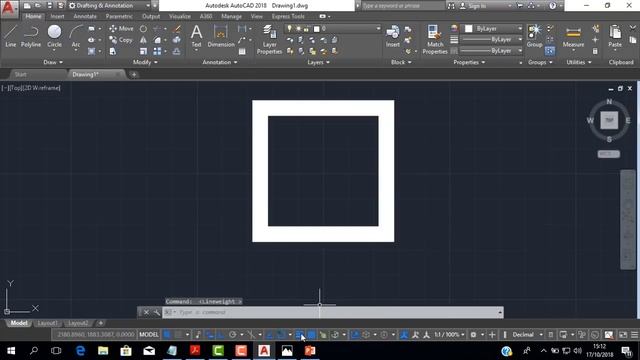Expand the Annotation panel

click(220, 62)
